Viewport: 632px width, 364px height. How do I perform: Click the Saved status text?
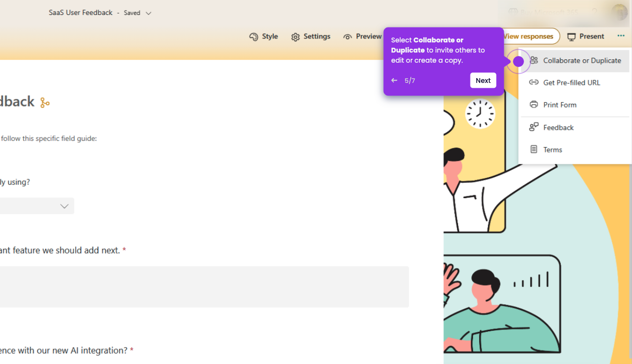(x=132, y=13)
